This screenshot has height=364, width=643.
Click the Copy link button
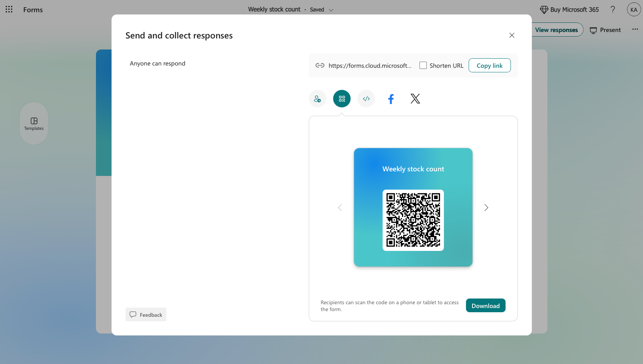490,65
